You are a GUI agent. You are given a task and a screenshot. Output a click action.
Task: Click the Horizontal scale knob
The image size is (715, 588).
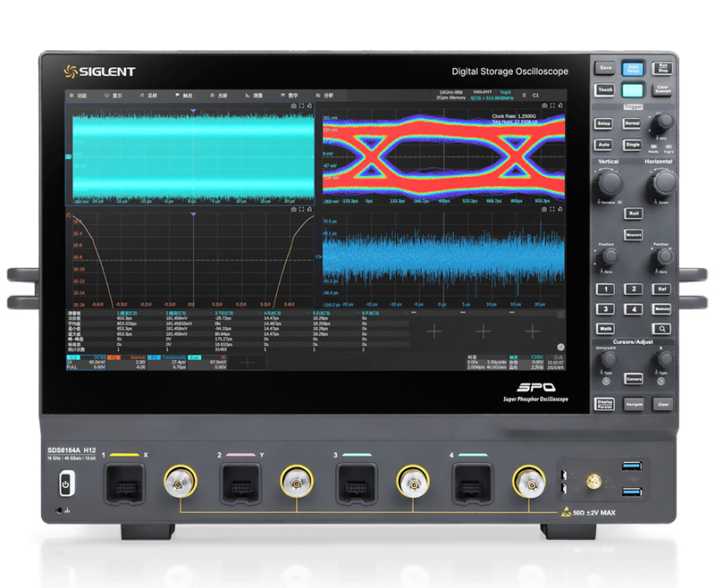click(x=663, y=183)
